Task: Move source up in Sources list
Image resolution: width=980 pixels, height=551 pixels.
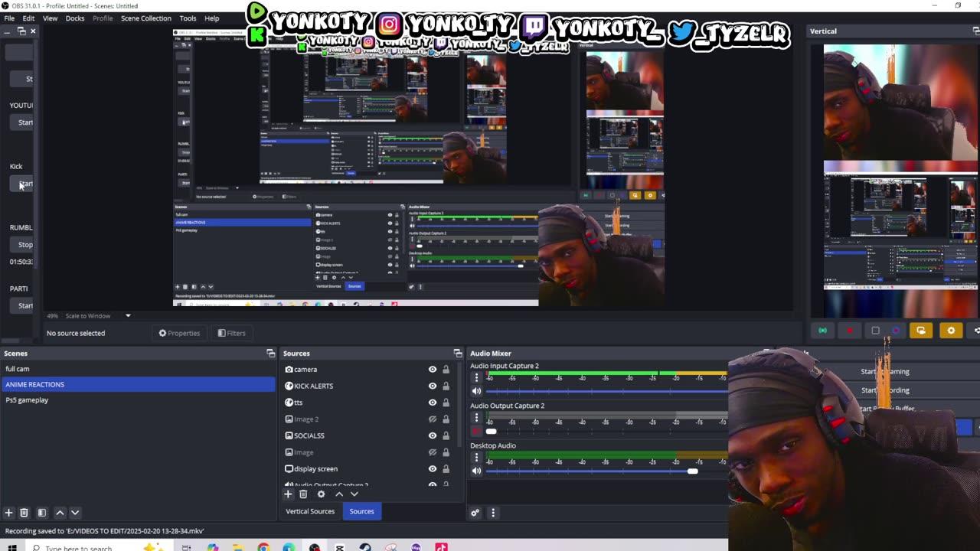Action: click(x=339, y=494)
